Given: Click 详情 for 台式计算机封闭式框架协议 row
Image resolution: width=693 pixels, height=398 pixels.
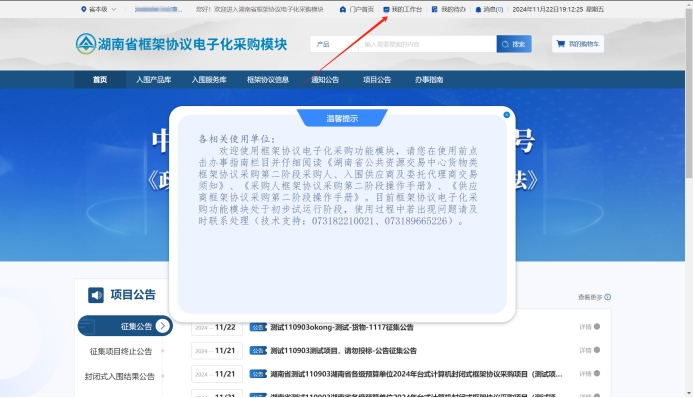Looking at the screenshot, I should pyautogui.click(x=589, y=374).
